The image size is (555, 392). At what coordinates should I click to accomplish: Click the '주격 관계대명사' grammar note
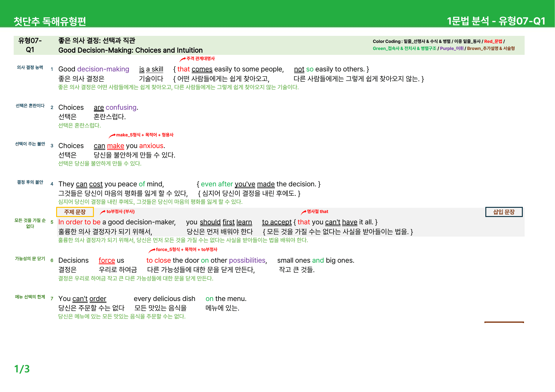[x=200, y=59]
